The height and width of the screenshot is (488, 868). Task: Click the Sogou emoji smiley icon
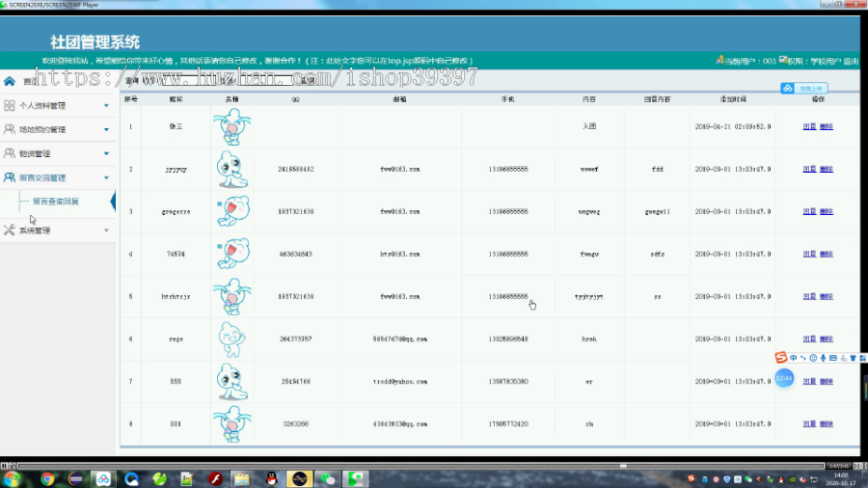(x=813, y=358)
